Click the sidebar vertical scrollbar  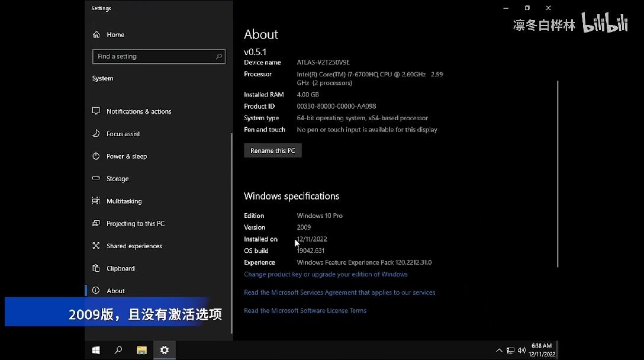pos(231,233)
